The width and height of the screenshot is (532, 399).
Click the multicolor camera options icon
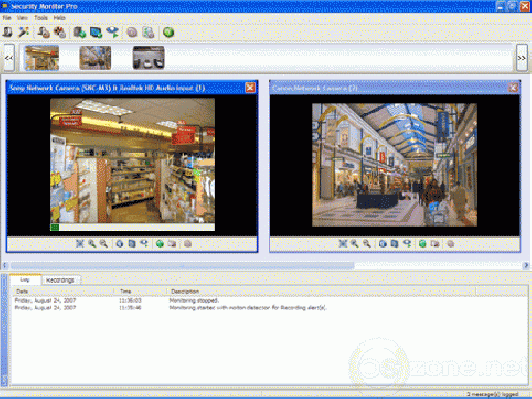point(60,33)
